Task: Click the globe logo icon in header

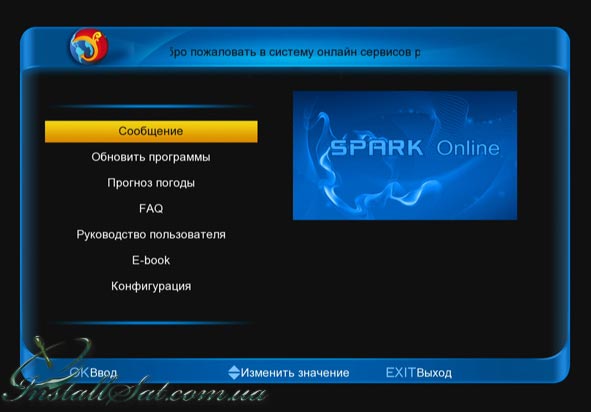Action: (x=89, y=46)
